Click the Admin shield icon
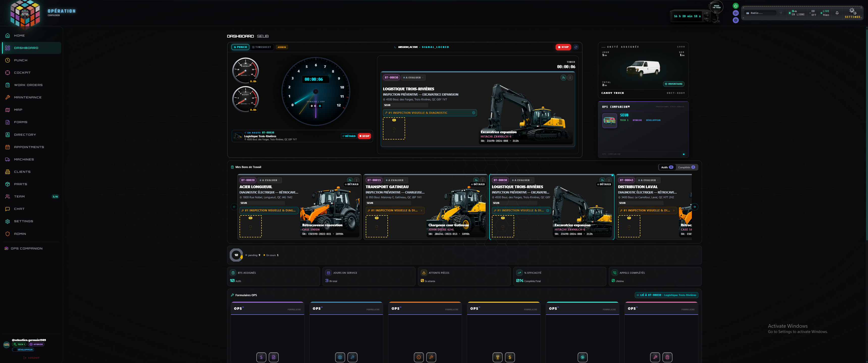Screen dimensions: 868x363 (x=7, y=234)
